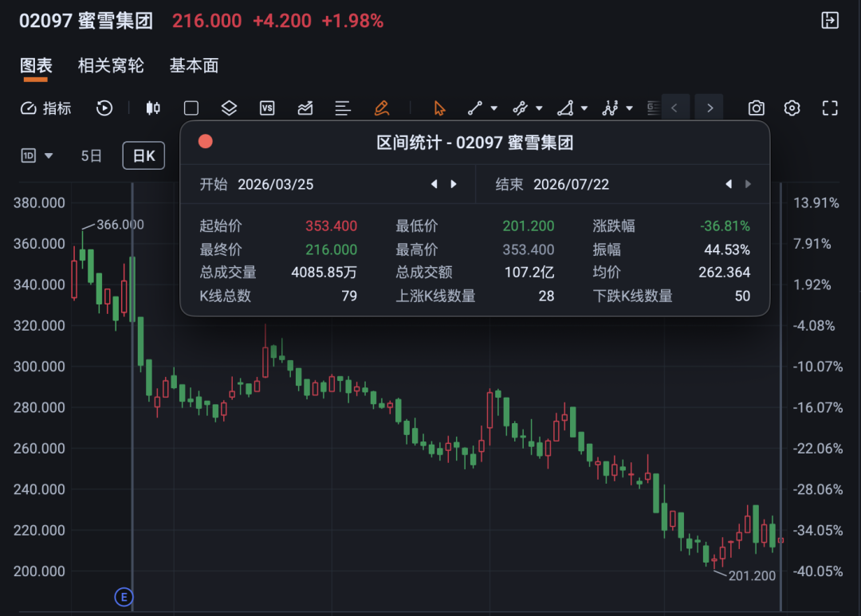This screenshot has height=616, width=861.
Task: Select the trend line drawing tool
Action: coord(475,108)
